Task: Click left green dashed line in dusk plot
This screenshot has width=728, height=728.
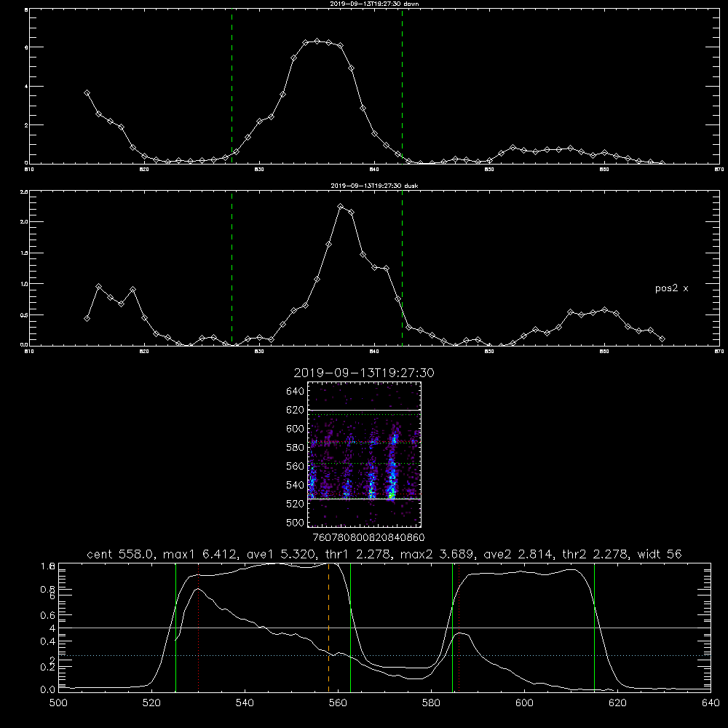Action: pyautogui.click(x=232, y=269)
